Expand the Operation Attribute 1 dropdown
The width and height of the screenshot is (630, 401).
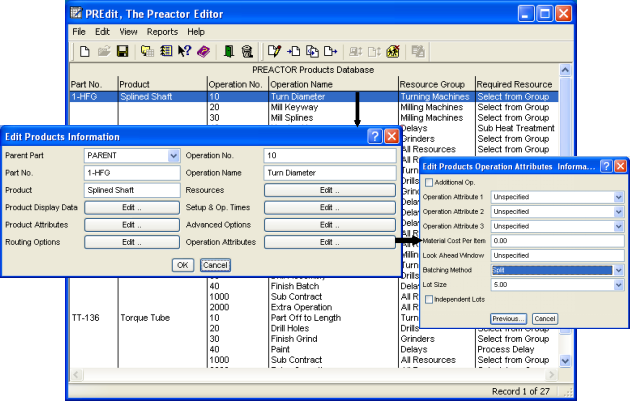(618, 197)
